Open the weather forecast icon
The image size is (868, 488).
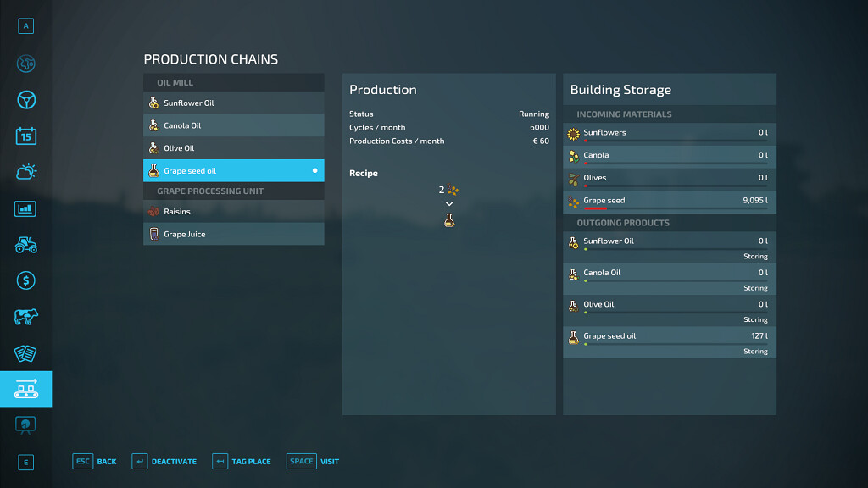click(x=25, y=172)
